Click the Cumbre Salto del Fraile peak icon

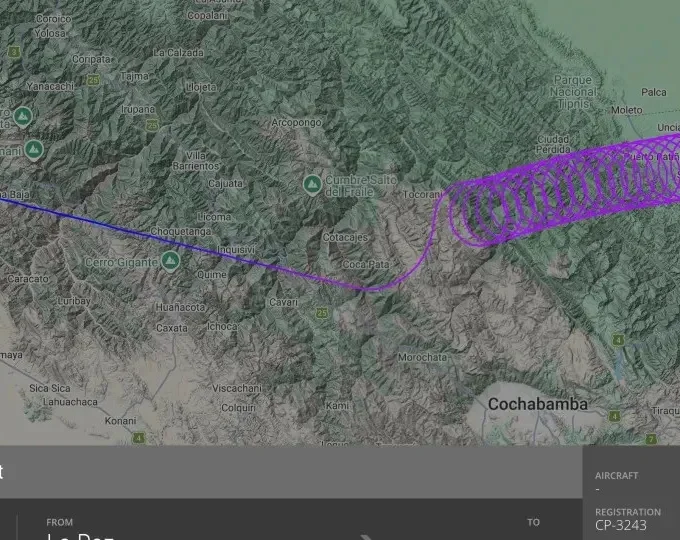click(x=312, y=185)
